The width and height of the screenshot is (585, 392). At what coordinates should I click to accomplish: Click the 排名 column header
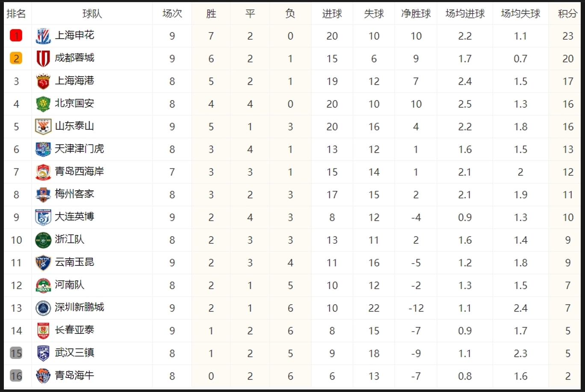pyautogui.click(x=16, y=14)
